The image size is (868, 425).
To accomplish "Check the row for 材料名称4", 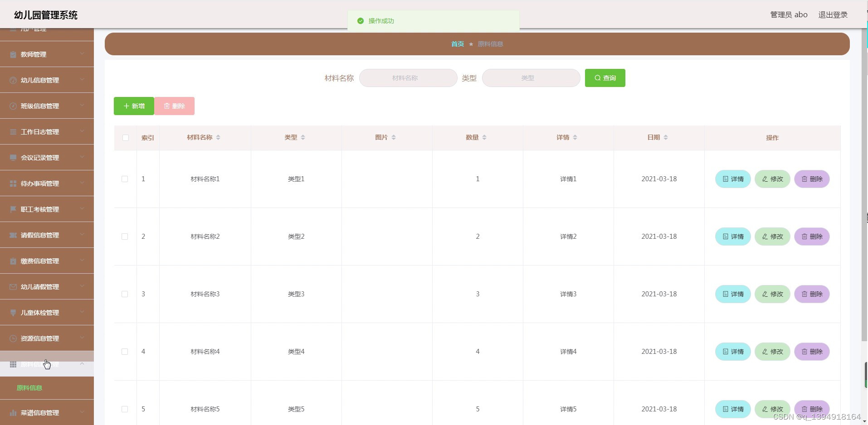I will pyautogui.click(x=125, y=352).
